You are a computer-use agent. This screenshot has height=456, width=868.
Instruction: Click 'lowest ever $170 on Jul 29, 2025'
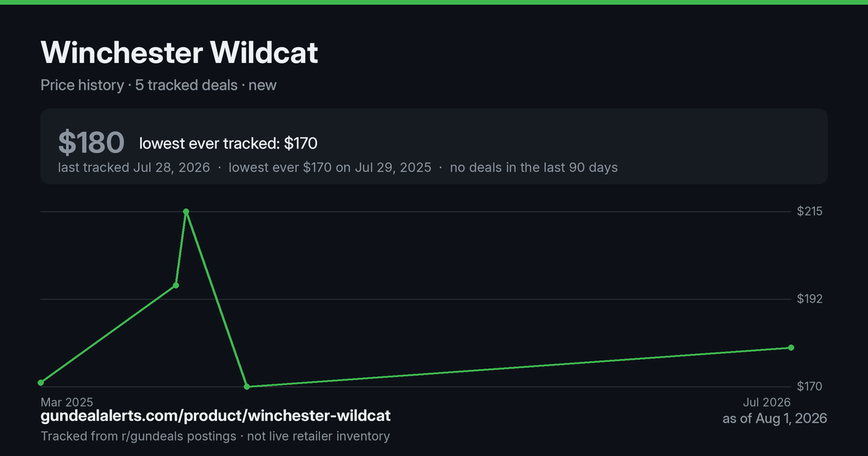(330, 167)
